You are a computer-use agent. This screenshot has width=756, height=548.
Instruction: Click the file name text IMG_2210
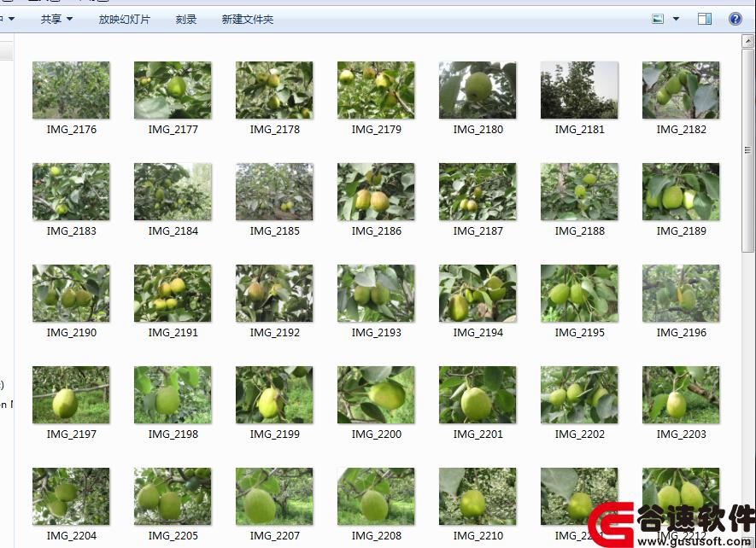point(478,536)
